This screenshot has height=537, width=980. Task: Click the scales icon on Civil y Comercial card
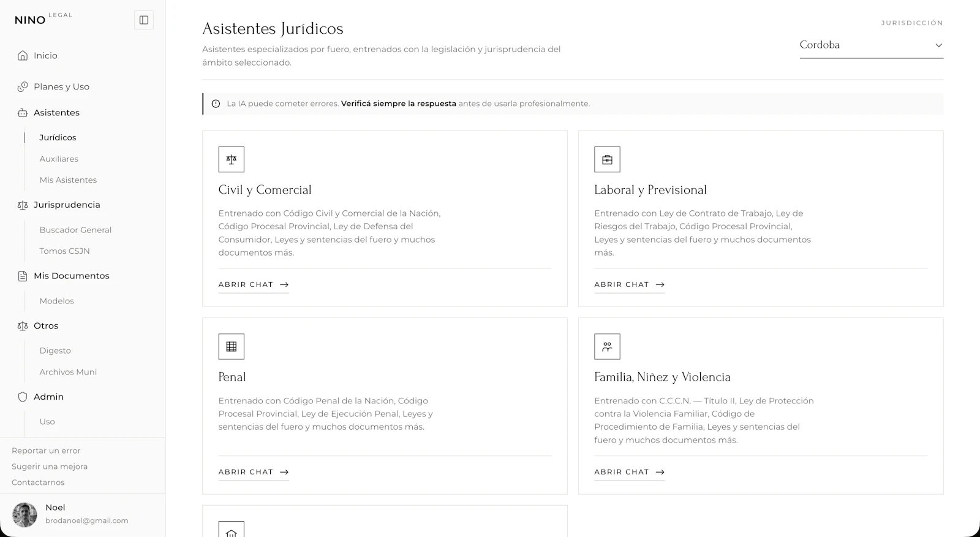point(232,159)
